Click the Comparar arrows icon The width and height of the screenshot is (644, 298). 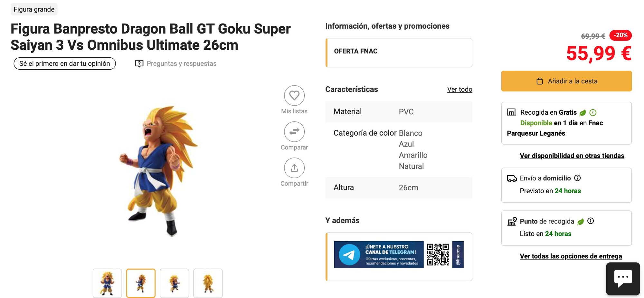click(x=294, y=131)
